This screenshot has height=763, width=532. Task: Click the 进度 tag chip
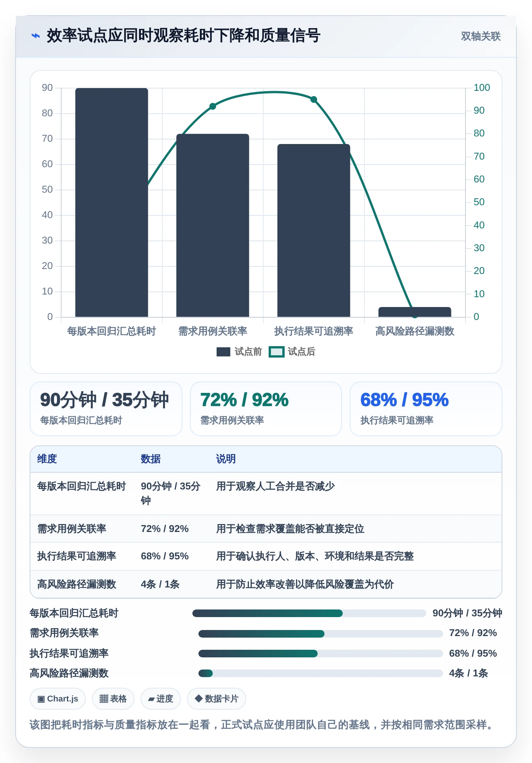[161, 699]
